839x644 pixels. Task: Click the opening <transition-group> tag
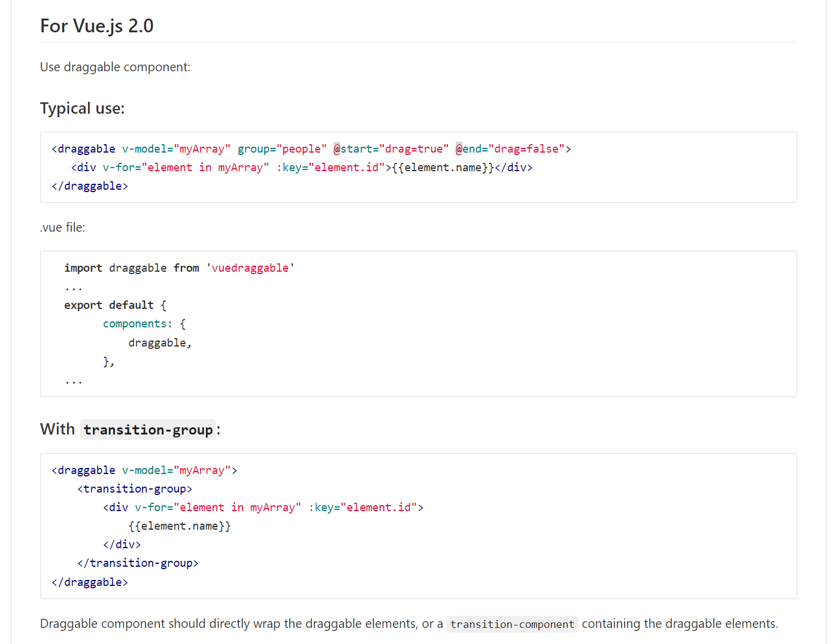pyautogui.click(x=135, y=489)
